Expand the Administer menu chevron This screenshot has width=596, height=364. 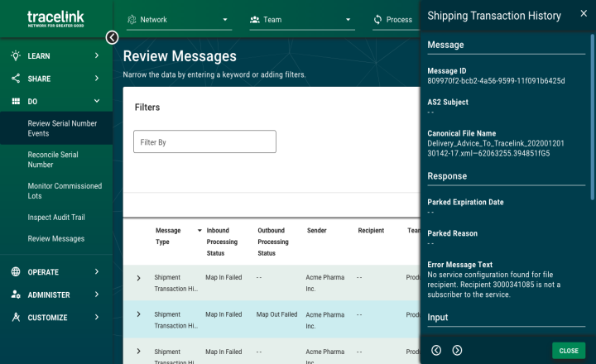point(97,295)
